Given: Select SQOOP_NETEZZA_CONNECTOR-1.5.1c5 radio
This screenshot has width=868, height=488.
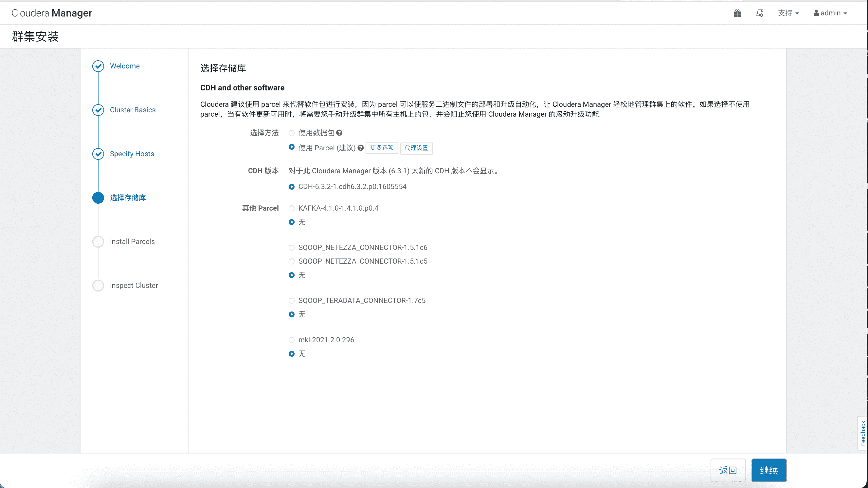Looking at the screenshot, I should [292, 261].
